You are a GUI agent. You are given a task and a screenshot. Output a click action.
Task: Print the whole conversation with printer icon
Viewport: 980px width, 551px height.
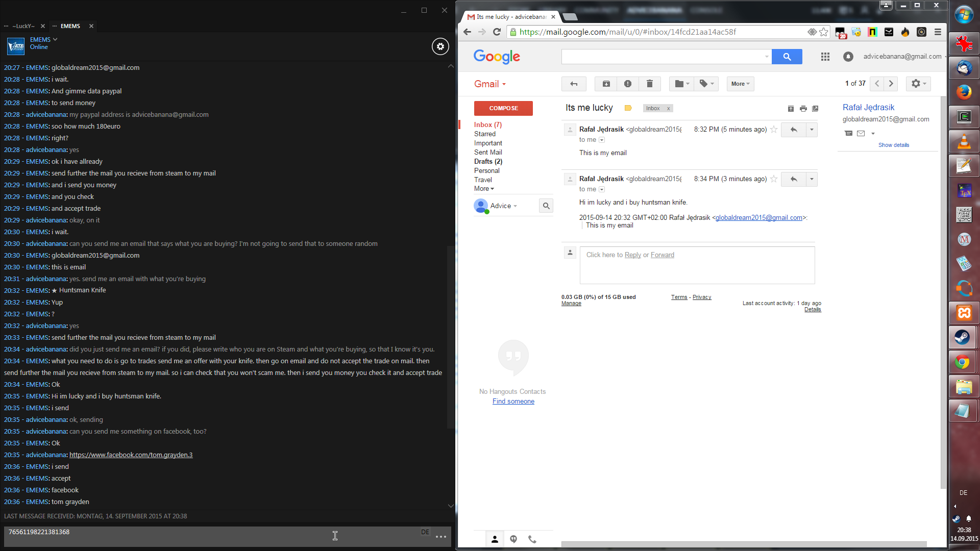coord(803,109)
